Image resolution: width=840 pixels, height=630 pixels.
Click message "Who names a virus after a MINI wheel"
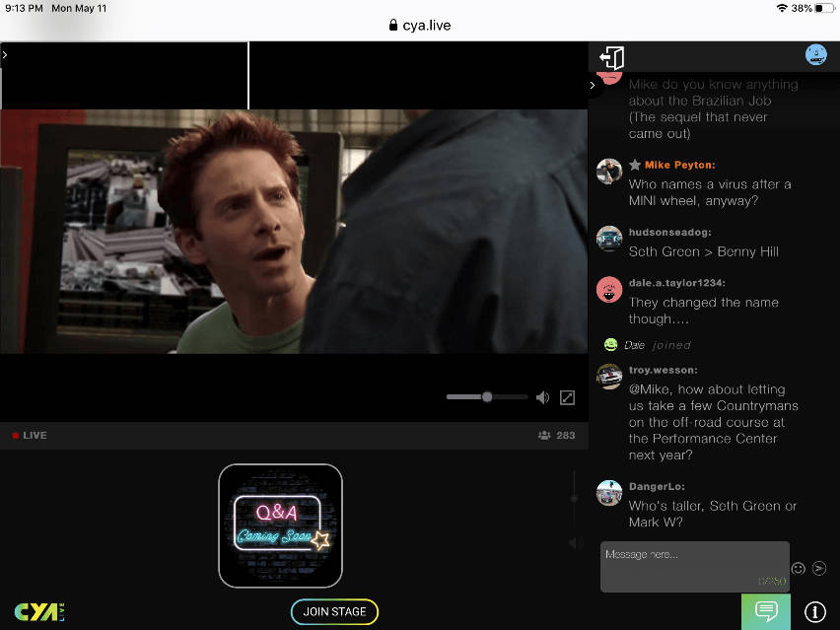pos(710,192)
